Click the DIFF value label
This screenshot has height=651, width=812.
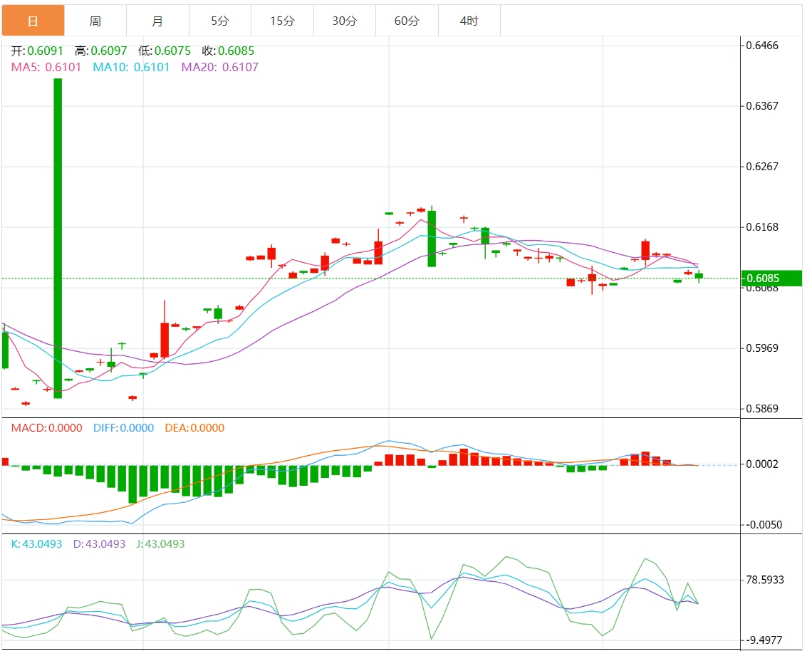[x=123, y=428]
